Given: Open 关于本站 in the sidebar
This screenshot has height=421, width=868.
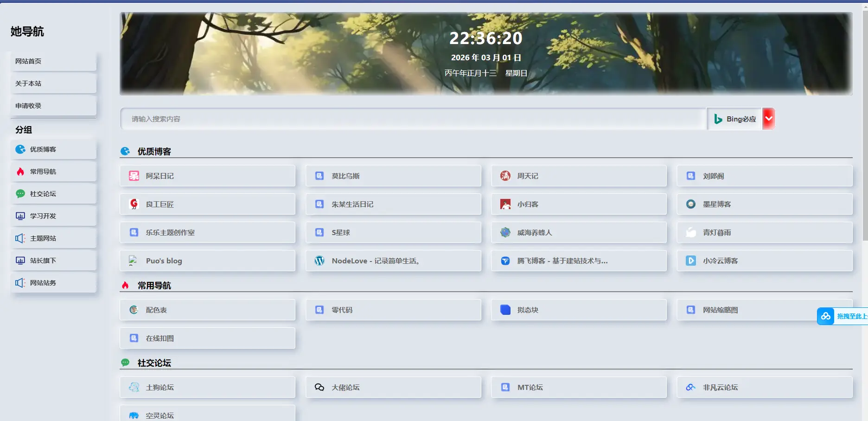Looking at the screenshot, I should tap(53, 83).
